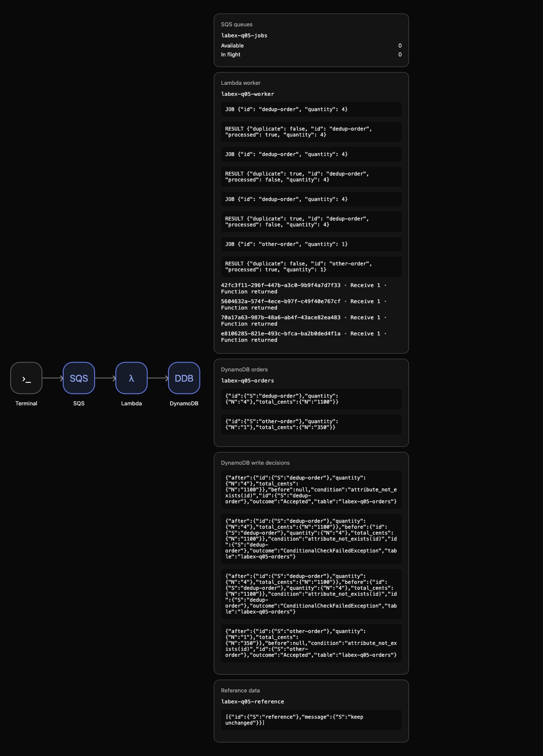The height and width of the screenshot is (756, 543).
Task: Select the "SQS queues" panel heading
Action: coord(237,25)
